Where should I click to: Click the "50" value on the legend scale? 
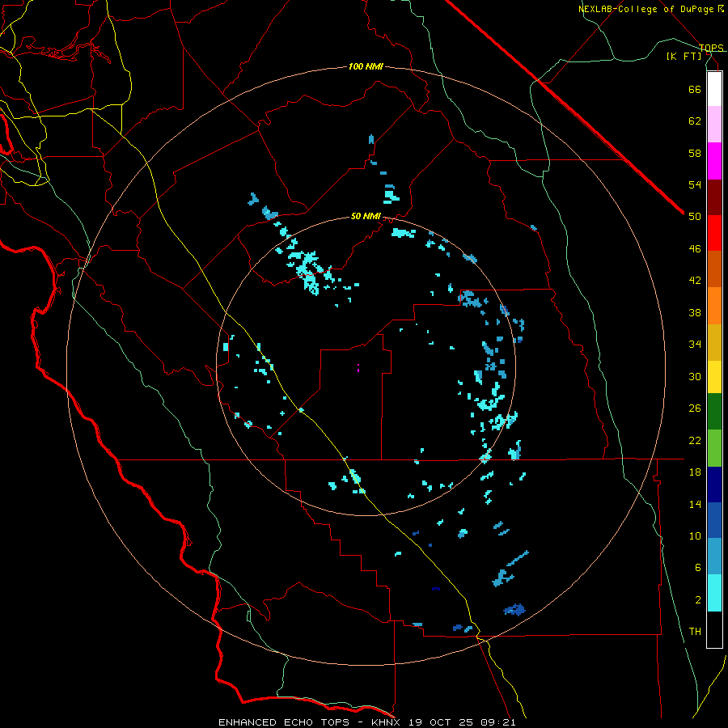click(x=695, y=217)
